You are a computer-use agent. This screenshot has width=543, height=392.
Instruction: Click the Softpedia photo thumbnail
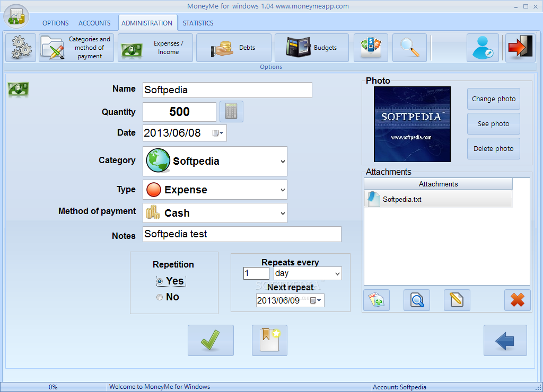(412, 124)
